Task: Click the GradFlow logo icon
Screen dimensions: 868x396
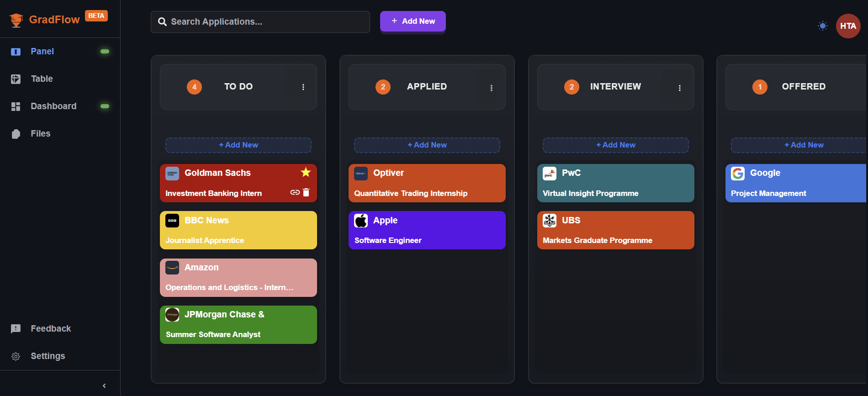Action: pyautogui.click(x=16, y=20)
